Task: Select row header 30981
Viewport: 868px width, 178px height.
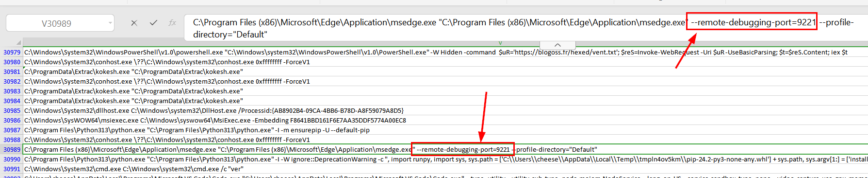Action: (12, 71)
